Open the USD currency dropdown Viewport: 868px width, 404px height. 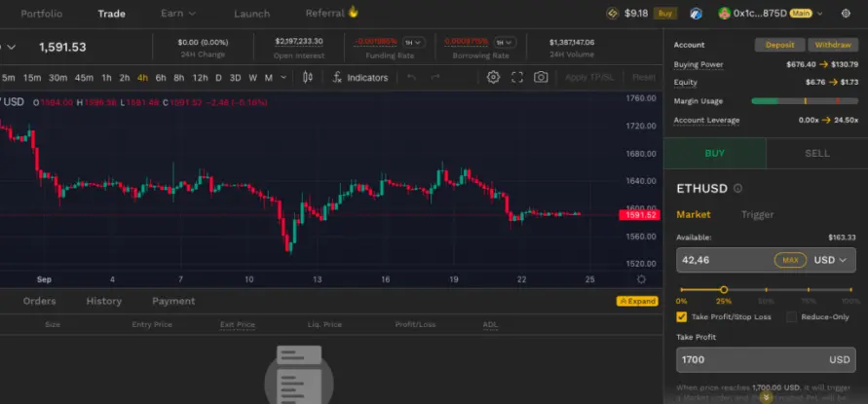[830, 260]
